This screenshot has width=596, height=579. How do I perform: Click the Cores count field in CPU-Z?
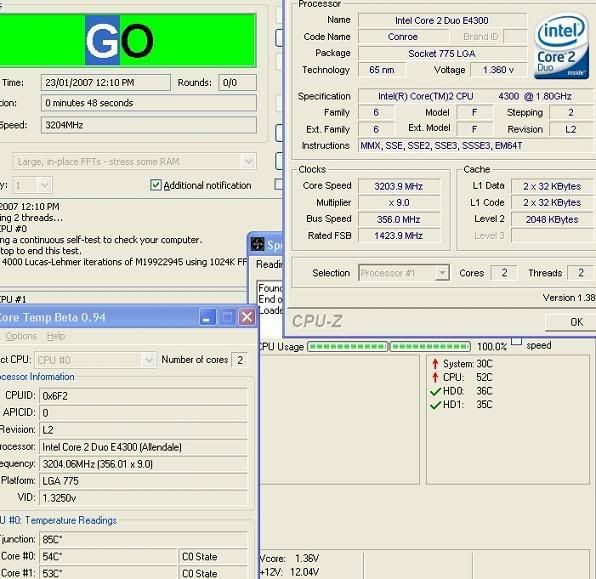click(x=504, y=273)
